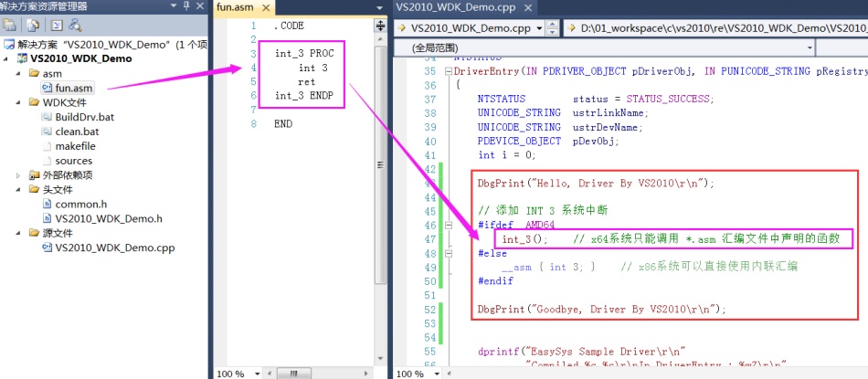The width and height of the screenshot is (868, 379).
Task: Collapse the #else outline at line 48
Action: point(448,253)
